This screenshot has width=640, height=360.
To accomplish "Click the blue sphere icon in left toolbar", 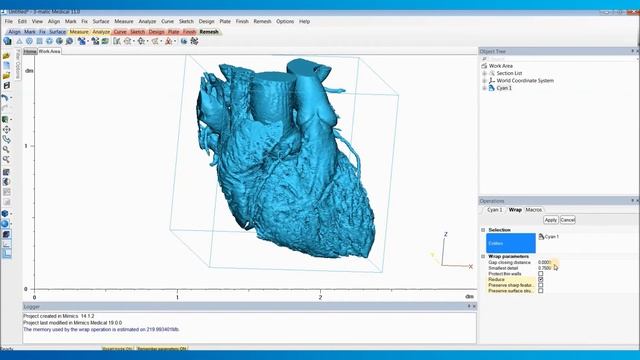I will coord(5,224).
